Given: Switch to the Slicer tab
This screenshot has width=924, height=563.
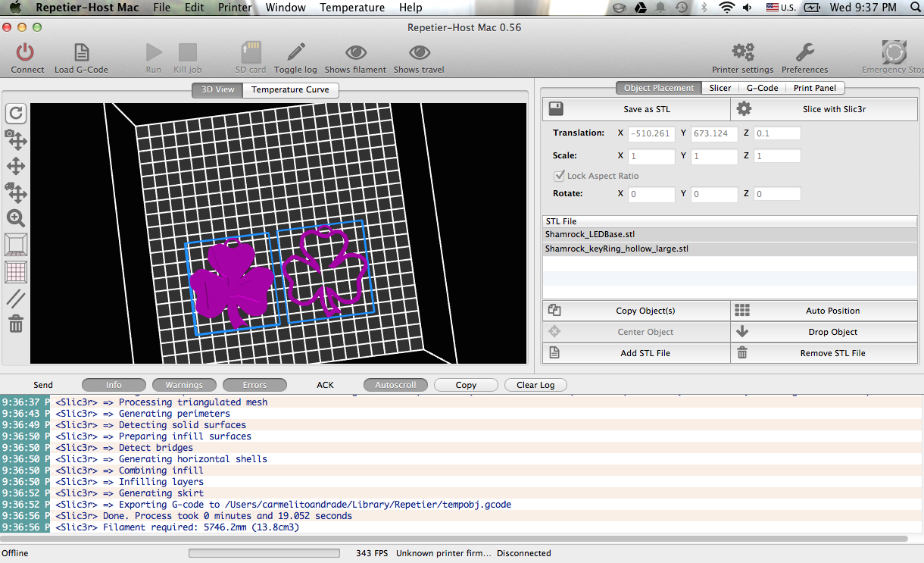Looking at the screenshot, I should tap(720, 88).
